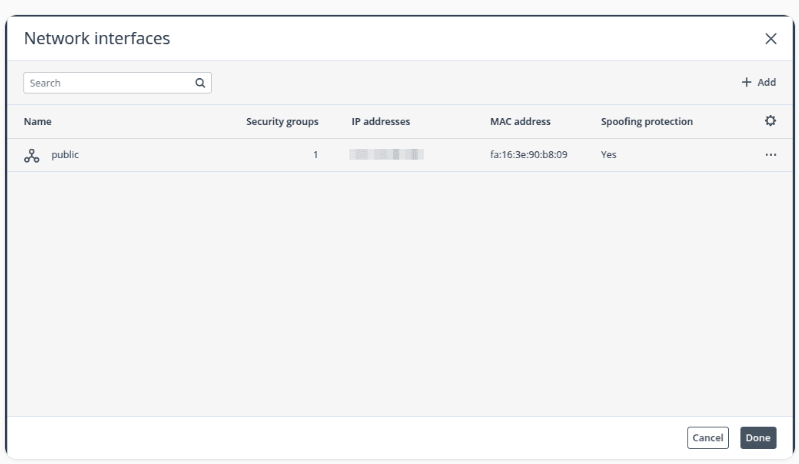Click the magnifier search icon
This screenshot has width=799, height=464.
(200, 83)
